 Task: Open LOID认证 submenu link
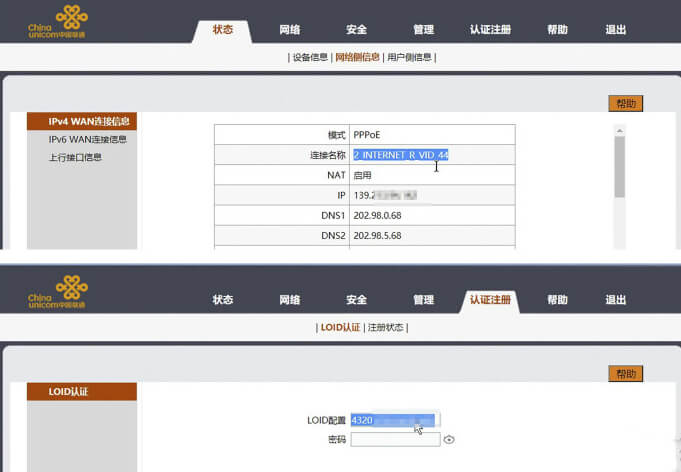pyautogui.click(x=340, y=327)
